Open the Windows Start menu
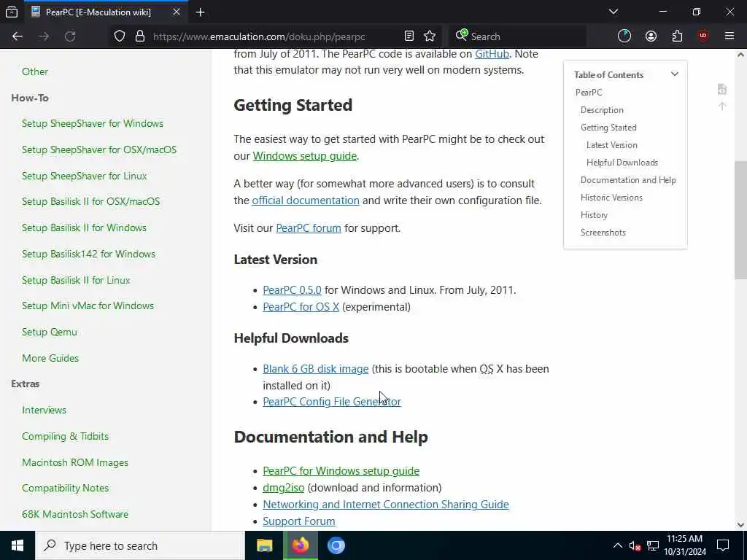This screenshot has width=747, height=560. tap(18, 545)
